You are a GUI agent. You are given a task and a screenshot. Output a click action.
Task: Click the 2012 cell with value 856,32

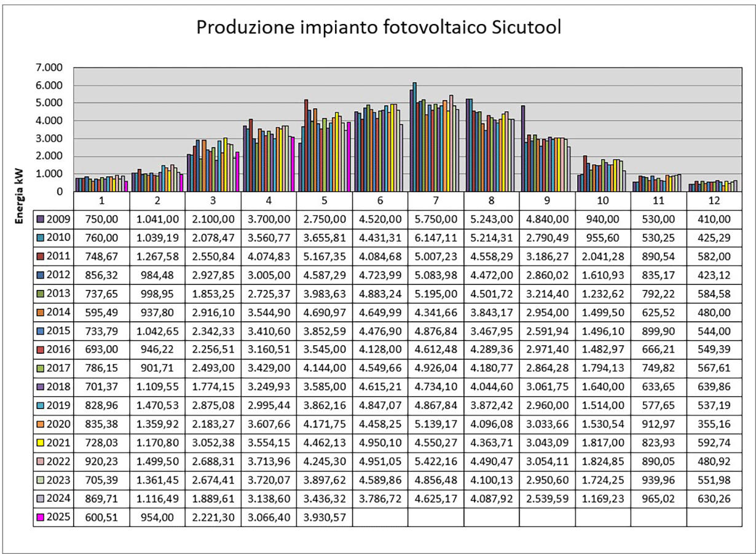[102, 275]
